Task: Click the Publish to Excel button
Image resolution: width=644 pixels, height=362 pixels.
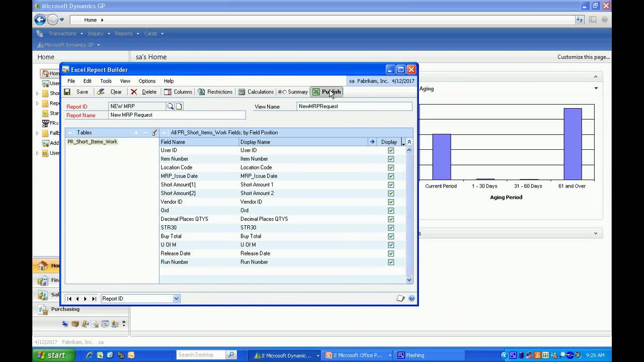Action: point(327,92)
